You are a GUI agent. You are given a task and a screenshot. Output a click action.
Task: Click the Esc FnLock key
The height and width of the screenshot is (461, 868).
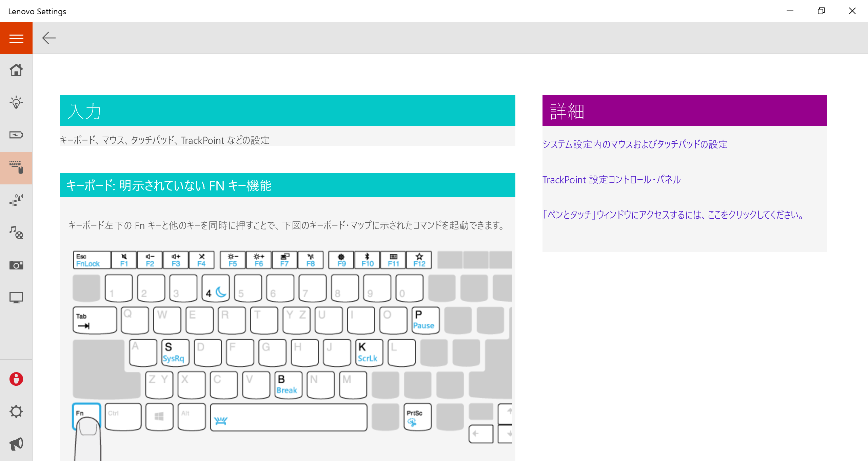[92, 260]
